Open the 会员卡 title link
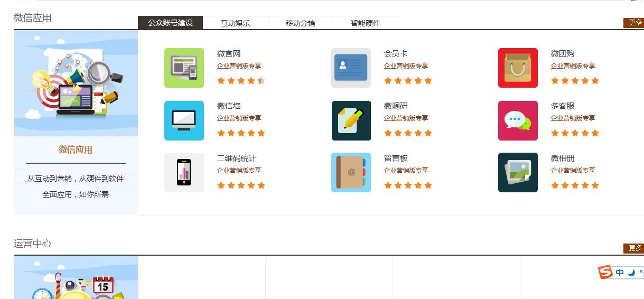 (396, 53)
